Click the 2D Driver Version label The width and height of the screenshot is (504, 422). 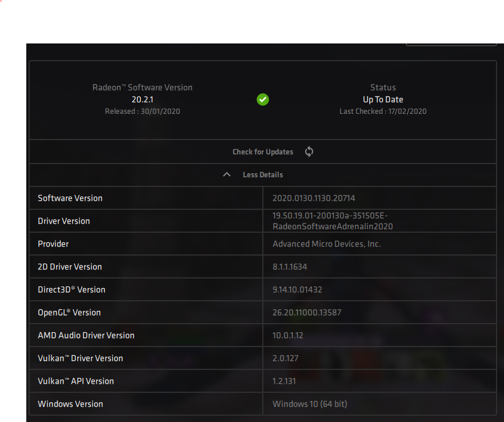tap(70, 266)
